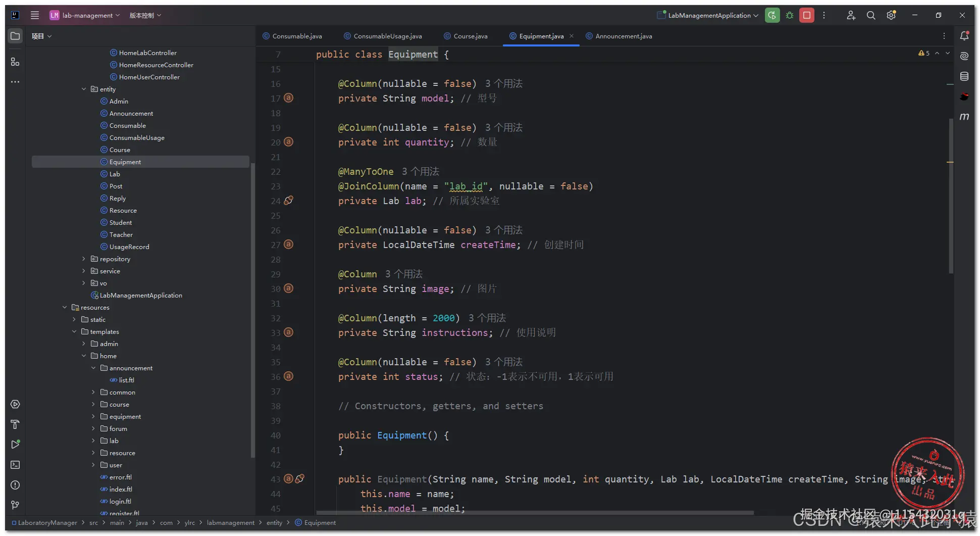Open index.ftl template file
The image size is (980, 536).
[121, 489]
